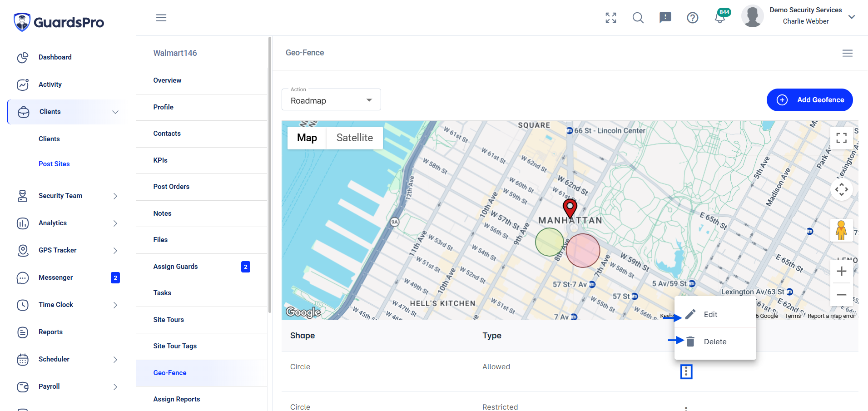The width and height of the screenshot is (868, 411).
Task: Zoom in on the map
Action: [842, 271]
